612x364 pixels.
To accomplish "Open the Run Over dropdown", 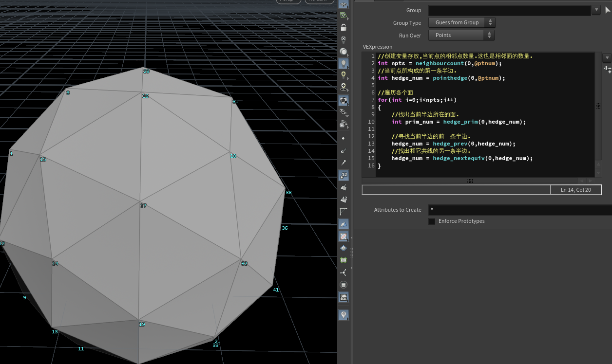I will tap(461, 35).
